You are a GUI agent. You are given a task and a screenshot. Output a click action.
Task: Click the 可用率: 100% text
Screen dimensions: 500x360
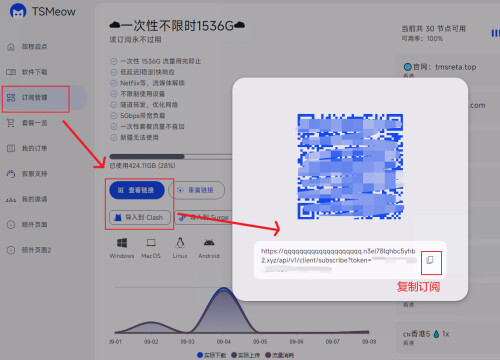tap(422, 39)
